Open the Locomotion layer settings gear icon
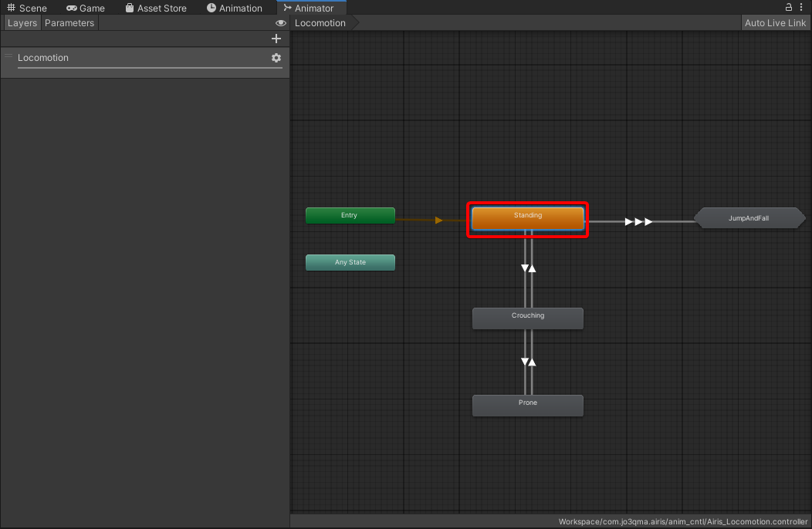The width and height of the screenshot is (812, 529). point(276,58)
